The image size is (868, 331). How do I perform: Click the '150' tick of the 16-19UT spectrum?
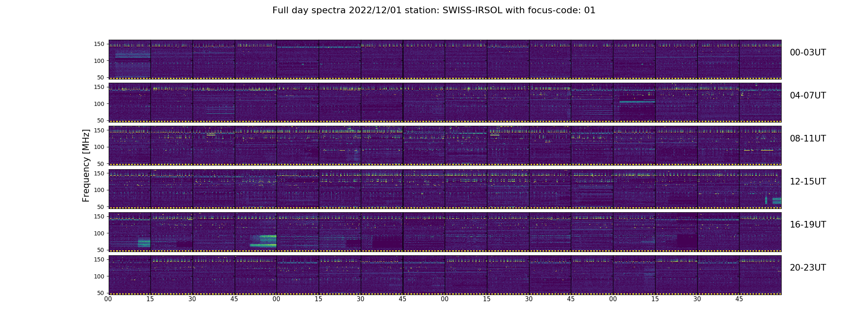(99, 216)
